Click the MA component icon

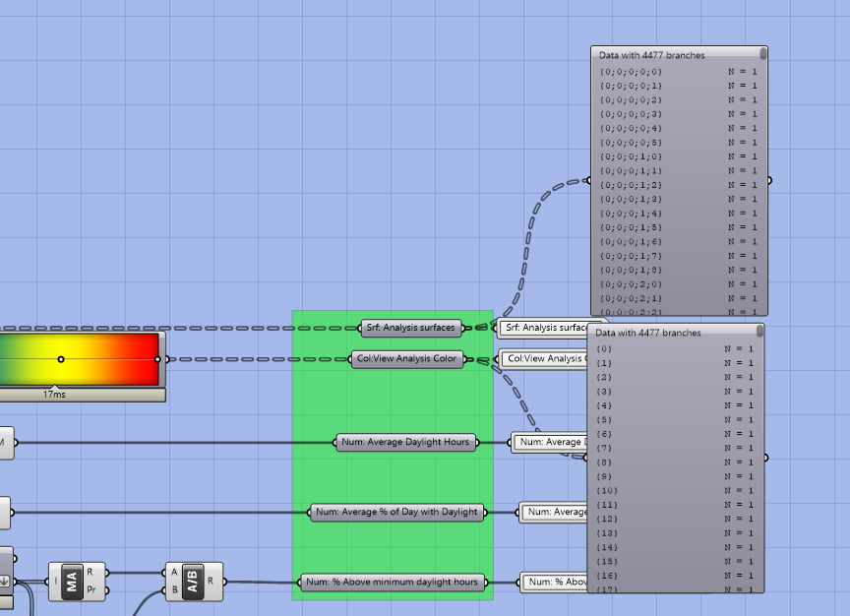[x=72, y=582]
